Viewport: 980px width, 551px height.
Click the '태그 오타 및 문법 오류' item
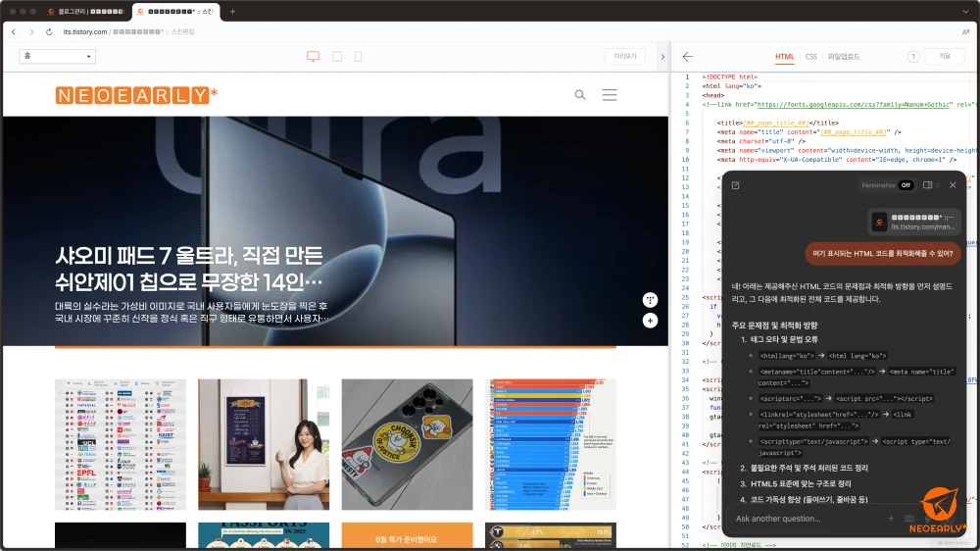(784, 339)
